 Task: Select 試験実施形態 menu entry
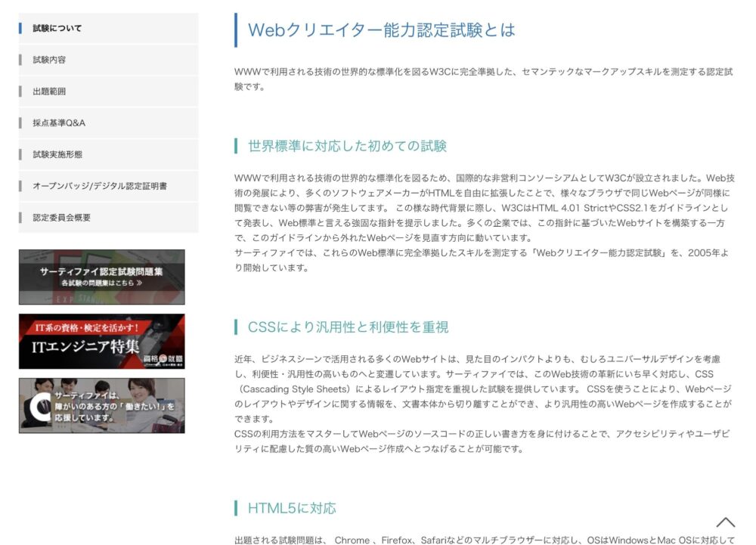pyautogui.click(x=108, y=154)
